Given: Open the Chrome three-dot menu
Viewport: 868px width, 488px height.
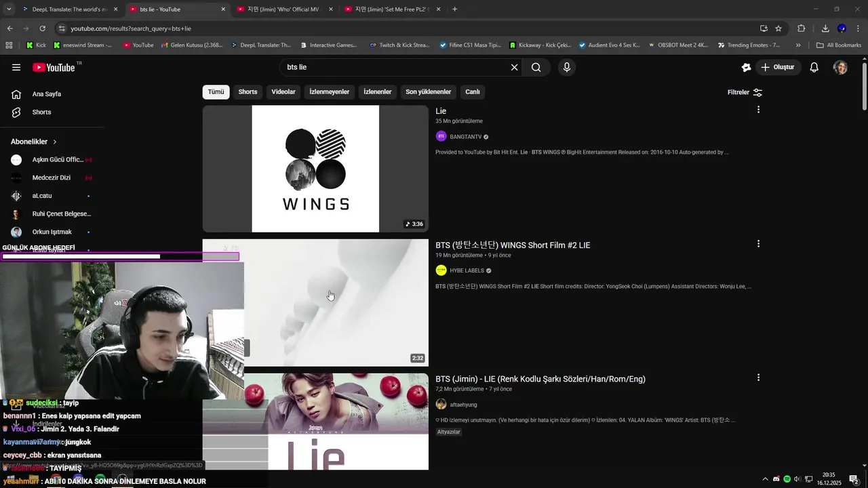Looking at the screenshot, I should click(x=858, y=28).
